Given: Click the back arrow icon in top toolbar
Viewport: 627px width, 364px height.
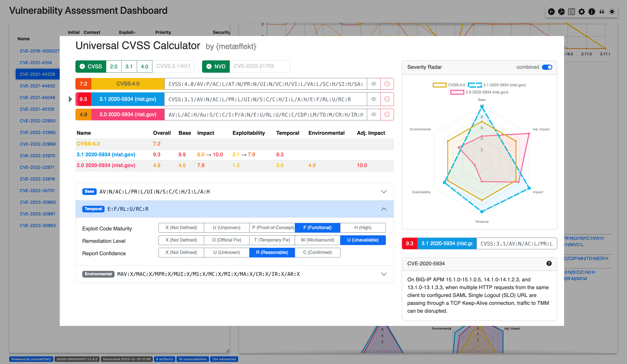Looking at the screenshot, I should [551, 12].
